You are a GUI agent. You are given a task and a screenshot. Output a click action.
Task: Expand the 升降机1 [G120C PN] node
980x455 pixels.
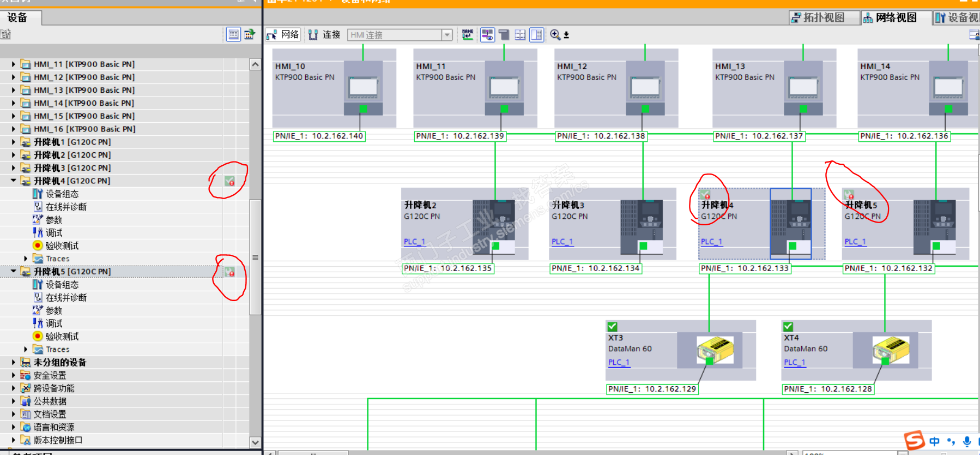click(x=14, y=142)
